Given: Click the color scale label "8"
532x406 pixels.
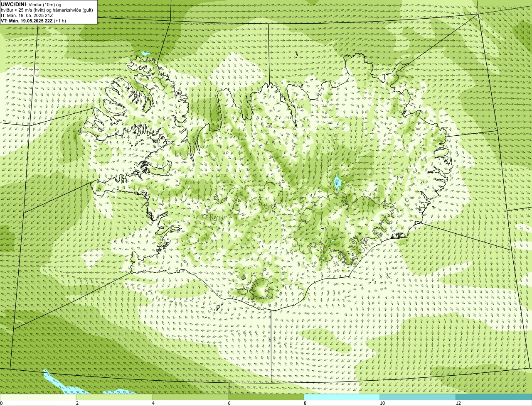Looking at the screenshot, I should (x=305, y=403).
